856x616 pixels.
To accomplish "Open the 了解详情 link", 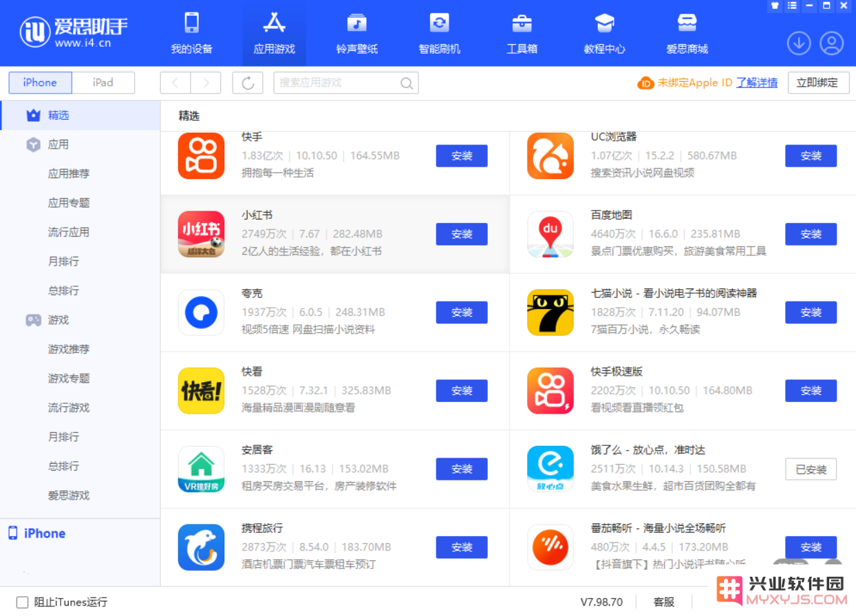I will coord(757,83).
